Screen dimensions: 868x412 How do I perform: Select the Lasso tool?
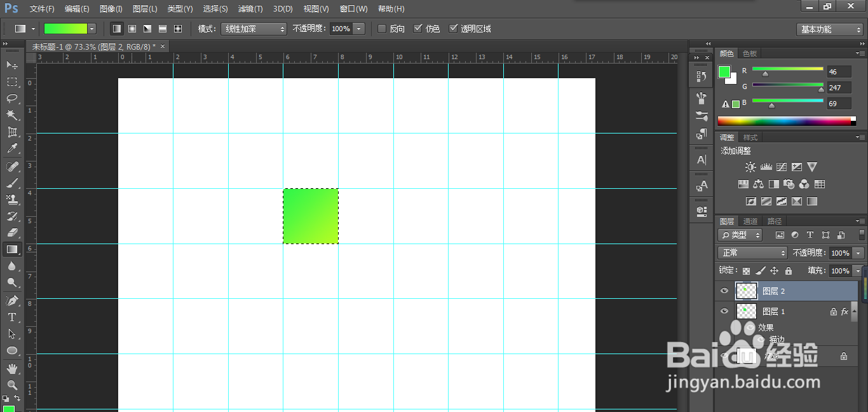tap(12, 98)
